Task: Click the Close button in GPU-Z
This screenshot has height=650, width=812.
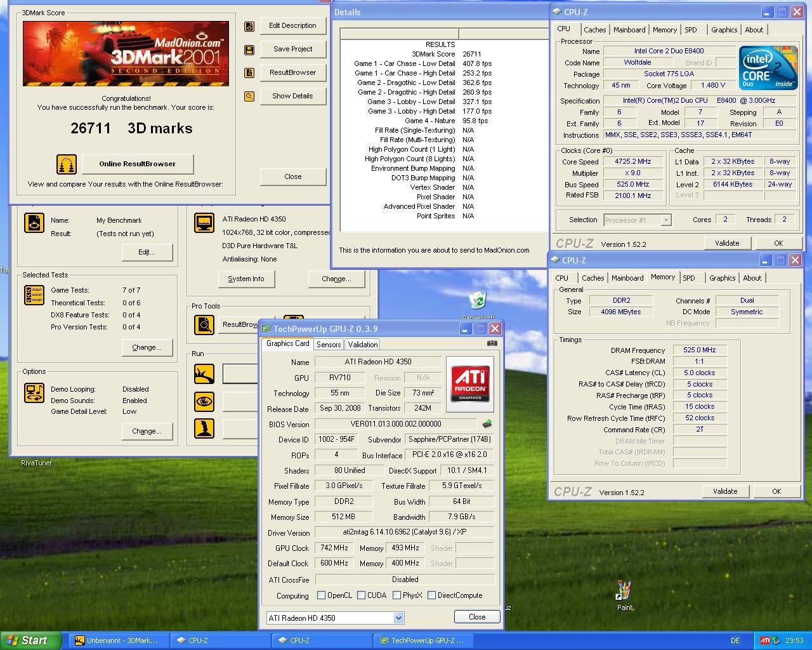Action: [477, 617]
